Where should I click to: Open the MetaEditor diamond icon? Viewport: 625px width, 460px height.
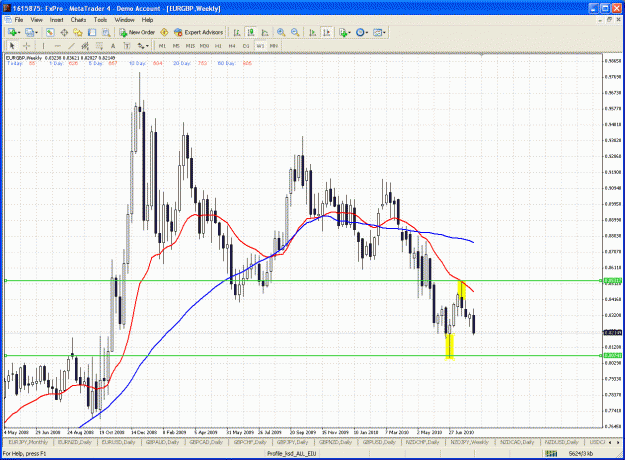[164, 33]
